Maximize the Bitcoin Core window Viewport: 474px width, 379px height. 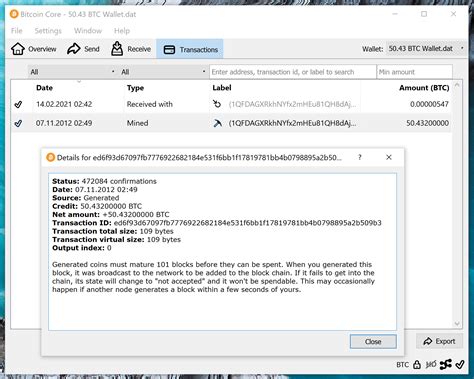[x=424, y=14]
